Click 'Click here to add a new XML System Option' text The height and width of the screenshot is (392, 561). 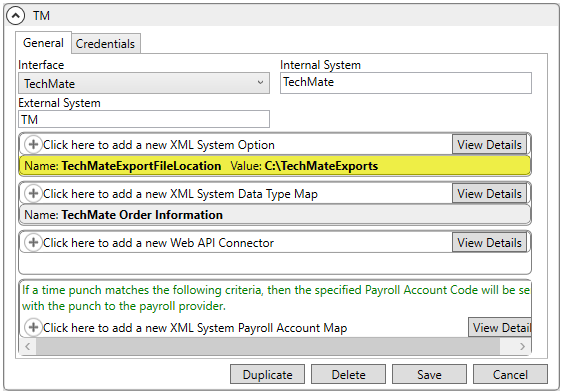[x=159, y=145]
